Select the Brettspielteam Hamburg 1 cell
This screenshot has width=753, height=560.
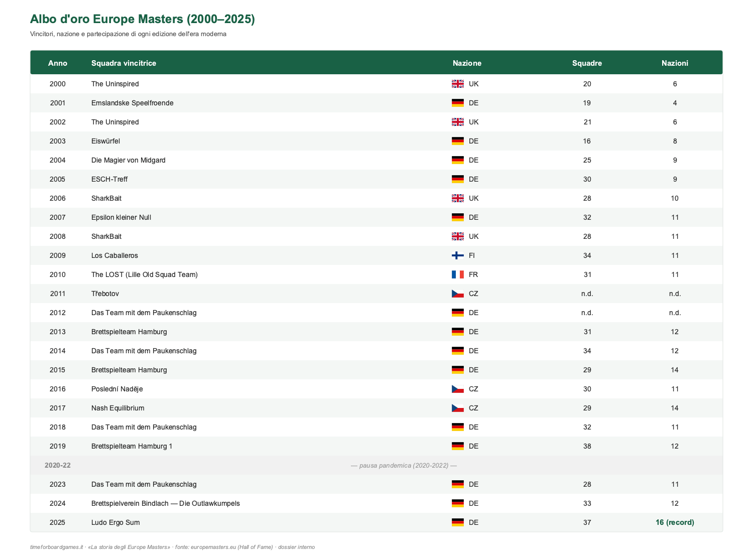[132, 446]
